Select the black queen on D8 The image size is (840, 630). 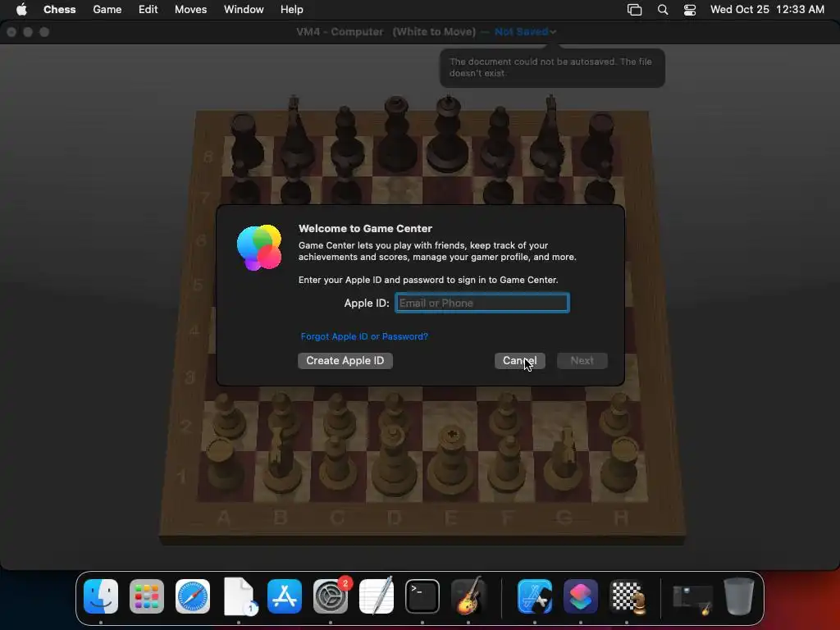396,134
